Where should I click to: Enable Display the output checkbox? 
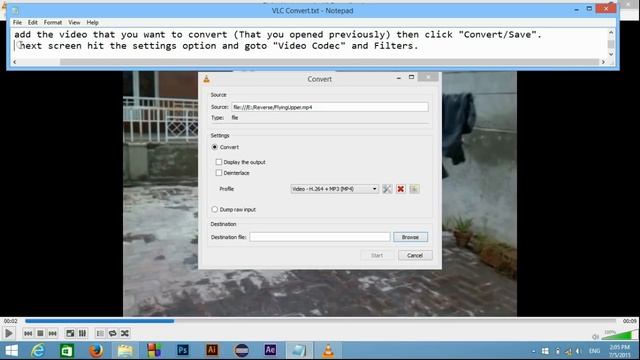[219, 162]
